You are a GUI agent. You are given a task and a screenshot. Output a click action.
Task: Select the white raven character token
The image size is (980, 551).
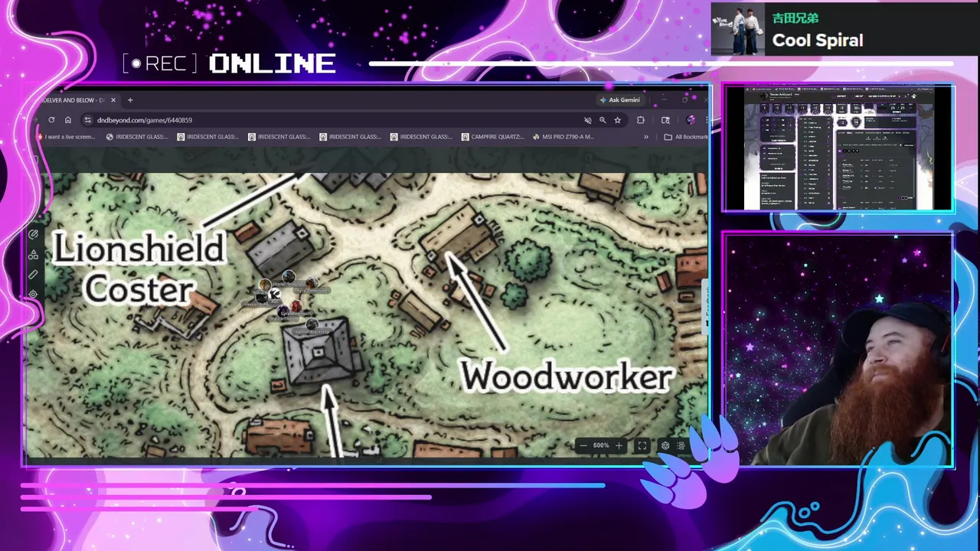tap(275, 295)
